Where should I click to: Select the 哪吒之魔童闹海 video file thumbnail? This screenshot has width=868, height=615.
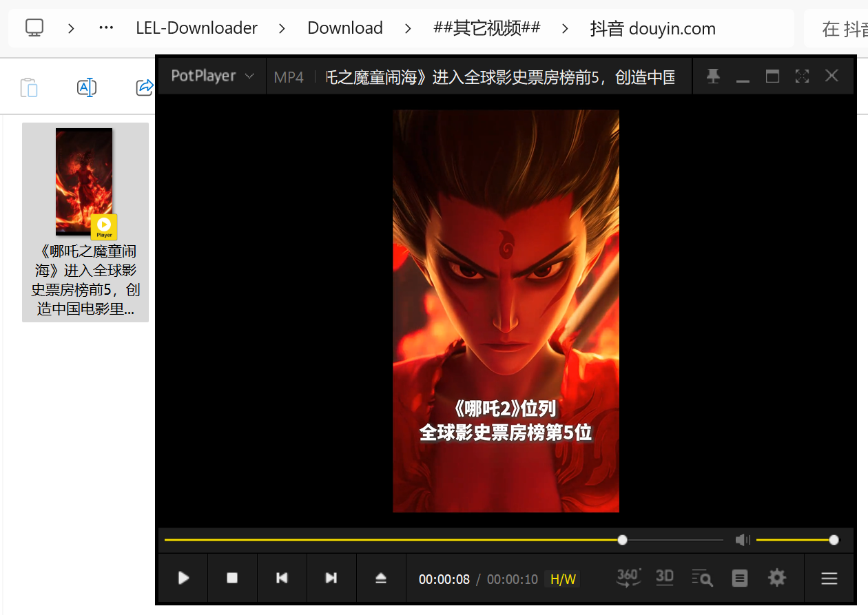pyautogui.click(x=84, y=182)
